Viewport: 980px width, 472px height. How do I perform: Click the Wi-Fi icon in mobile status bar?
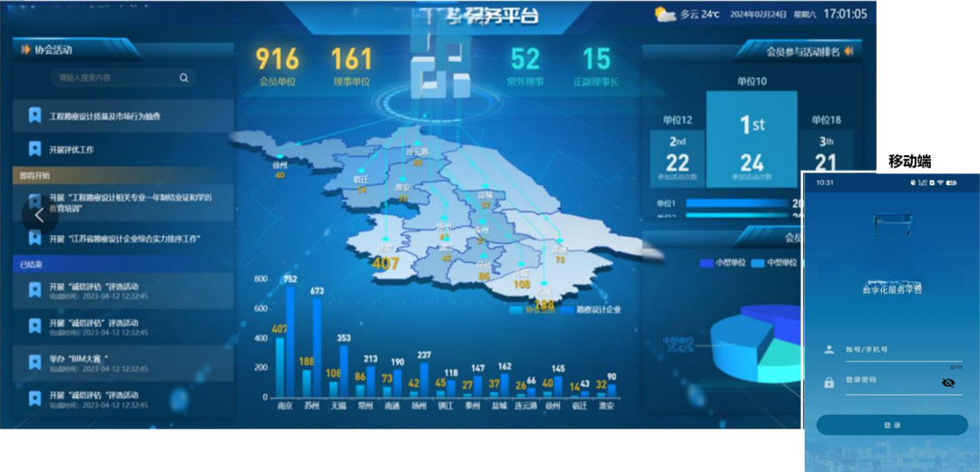click(x=939, y=182)
